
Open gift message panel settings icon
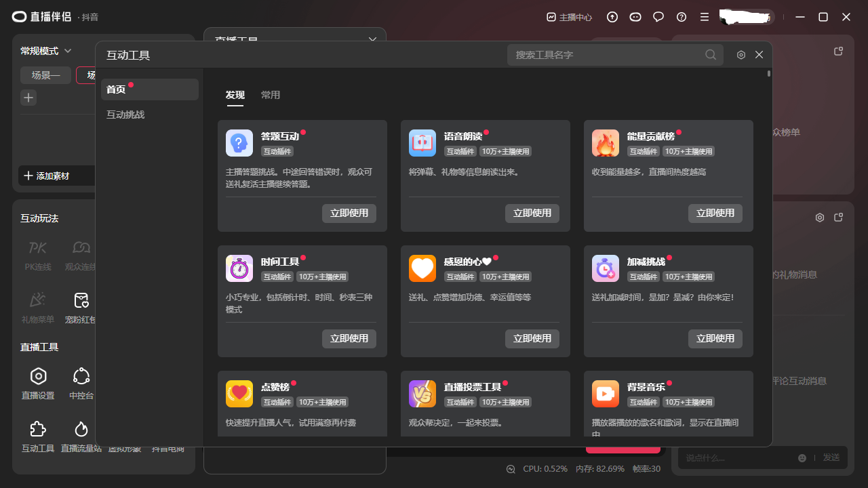pos(820,218)
